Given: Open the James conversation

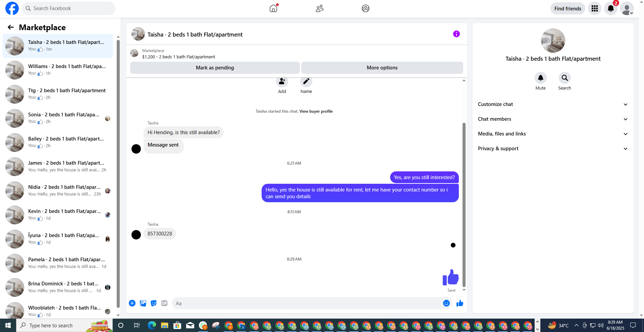Looking at the screenshot, I should [x=58, y=167].
